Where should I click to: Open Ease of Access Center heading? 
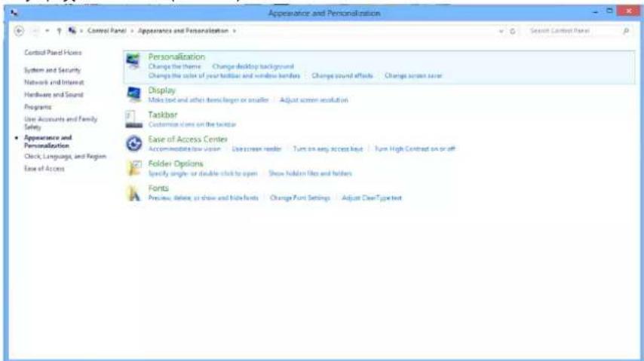188,139
